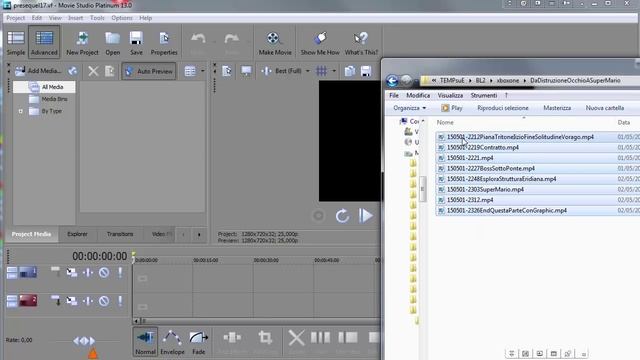Select Normal edit tool
This screenshot has width=640, height=360.
coord(145,342)
